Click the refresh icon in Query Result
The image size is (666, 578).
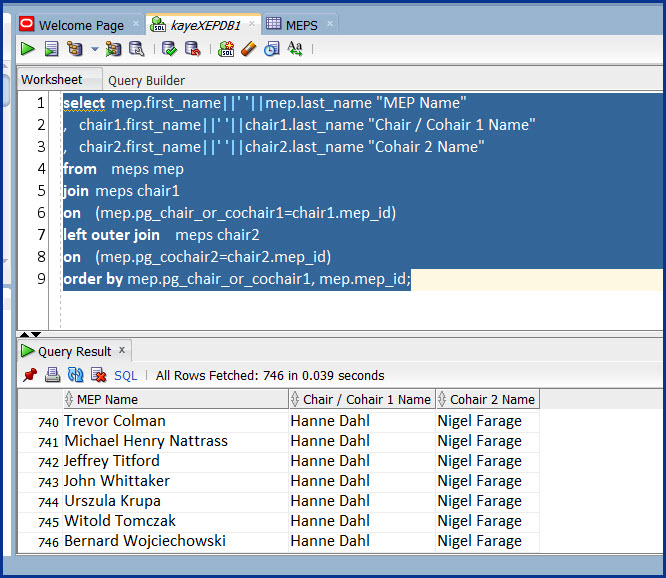(76, 375)
